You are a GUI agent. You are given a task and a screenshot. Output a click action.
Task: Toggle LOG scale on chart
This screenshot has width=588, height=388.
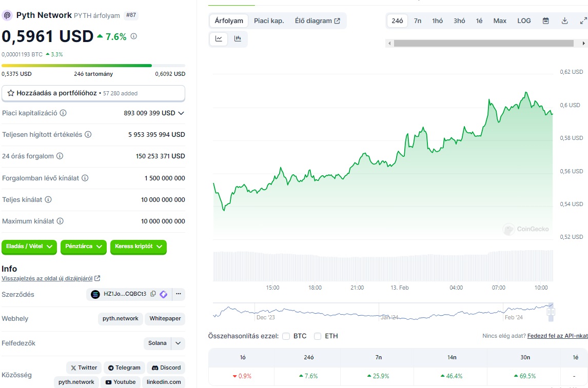coord(524,21)
